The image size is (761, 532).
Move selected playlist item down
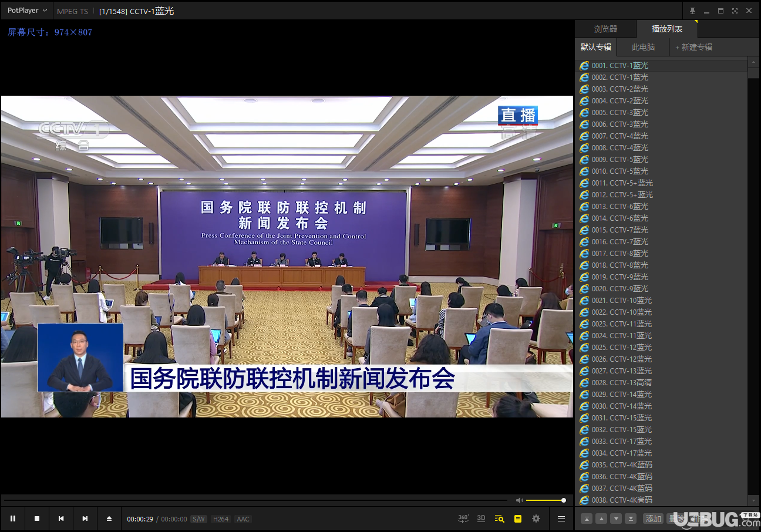pyautogui.click(x=616, y=518)
